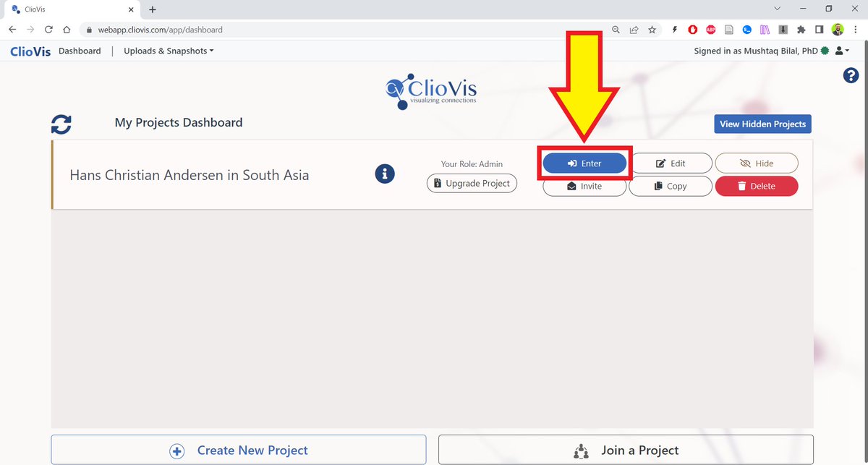Open the ABP Adblock Plus extension
This screenshot has width=868, height=465.
711,30
